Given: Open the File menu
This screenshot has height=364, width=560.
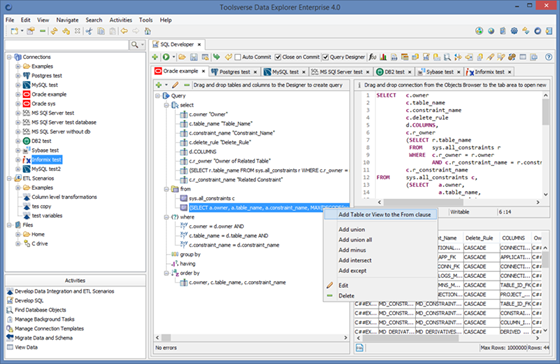Looking at the screenshot, I should tap(10, 20).
